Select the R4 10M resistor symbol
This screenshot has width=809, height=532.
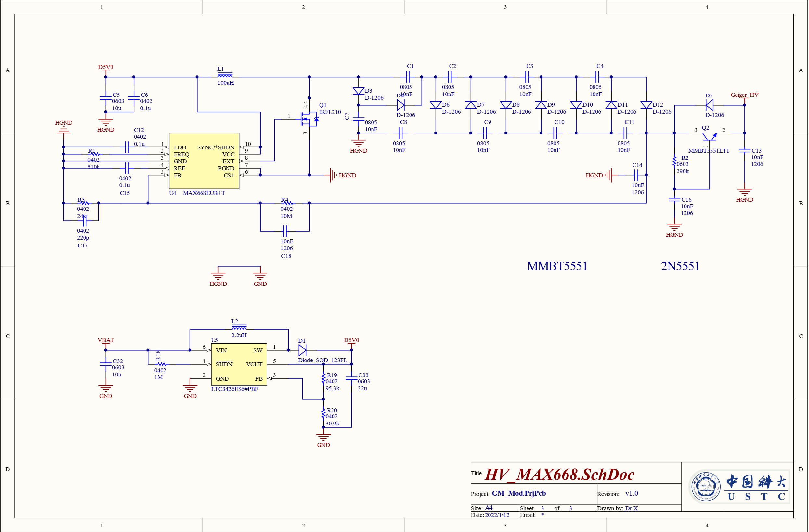pos(288,203)
